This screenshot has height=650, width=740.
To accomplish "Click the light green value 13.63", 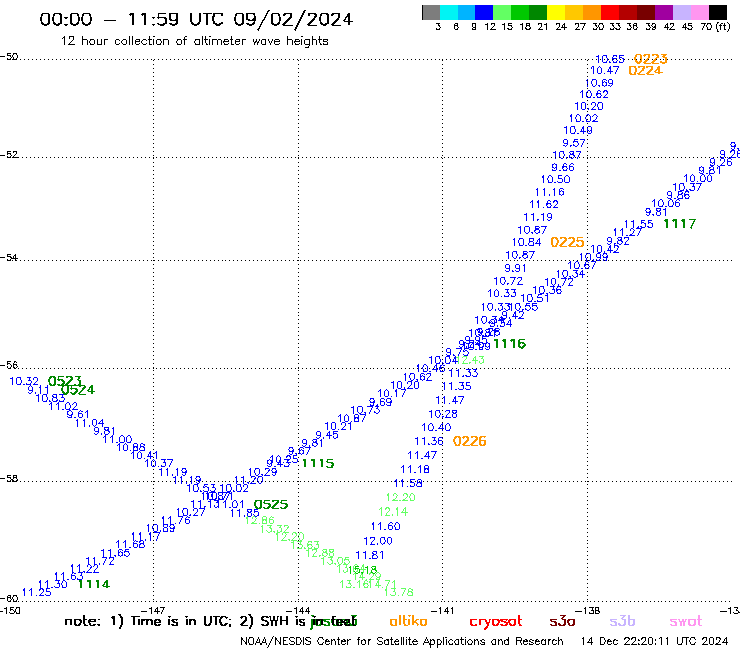I will pyautogui.click(x=305, y=545).
